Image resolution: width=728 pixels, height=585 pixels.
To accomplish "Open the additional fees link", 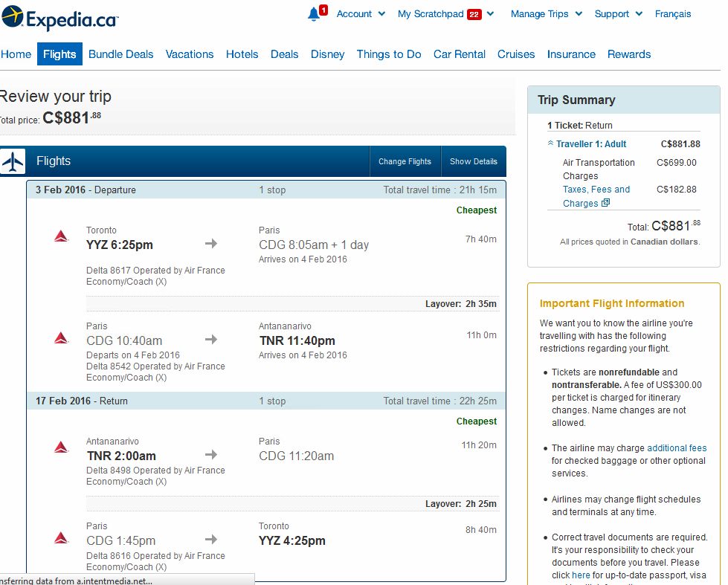I will click(677, 448).
